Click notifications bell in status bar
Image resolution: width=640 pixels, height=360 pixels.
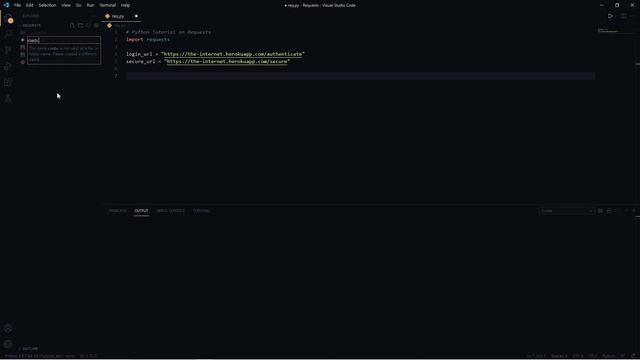point(633,356)
